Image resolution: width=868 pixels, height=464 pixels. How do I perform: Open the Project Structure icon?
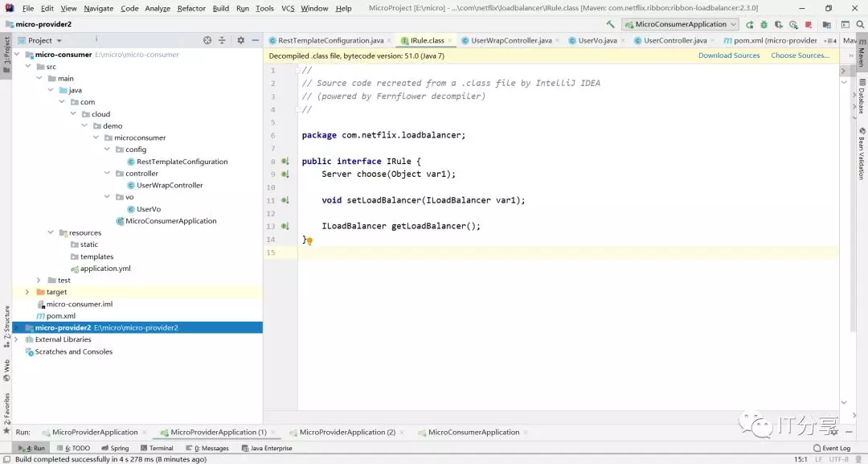click(827, 24)
